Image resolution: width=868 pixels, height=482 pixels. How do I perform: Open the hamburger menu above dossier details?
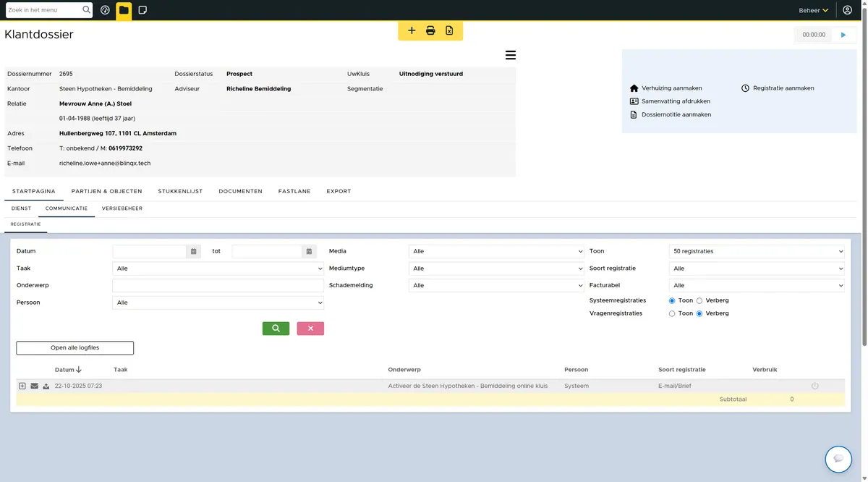510,55
